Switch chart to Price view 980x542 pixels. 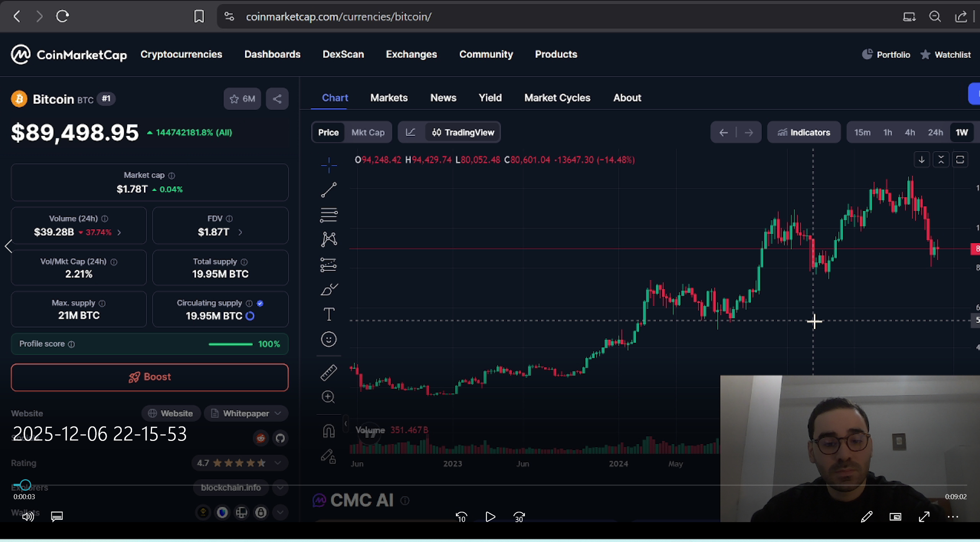point(328,132)
